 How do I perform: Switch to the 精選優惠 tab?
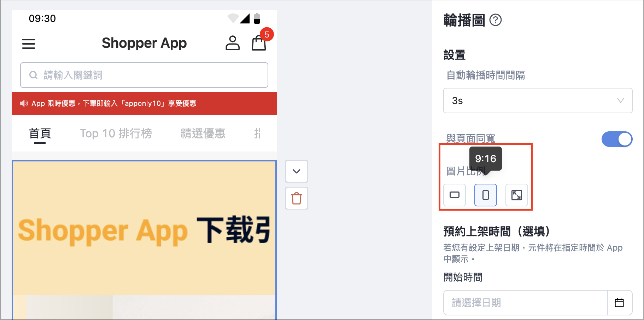point(203,133)
